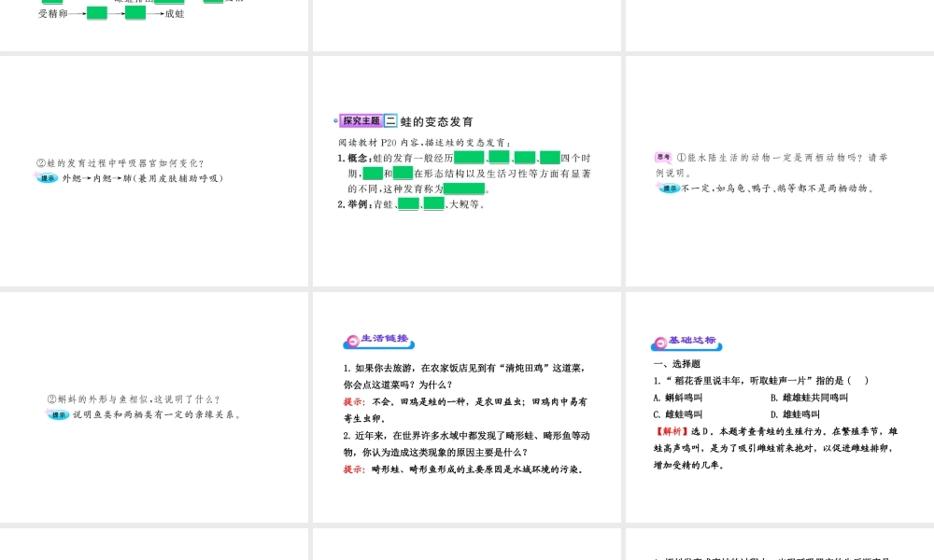The width and height of the screenshot is (934, 560).
Task: Click the answer blank parentheses ( )
Action: pos(857,380)
